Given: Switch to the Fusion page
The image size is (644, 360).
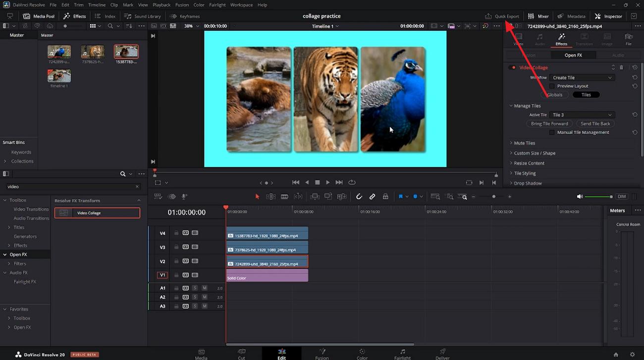Looking at the screenshot, I should (x=322, y=353).
